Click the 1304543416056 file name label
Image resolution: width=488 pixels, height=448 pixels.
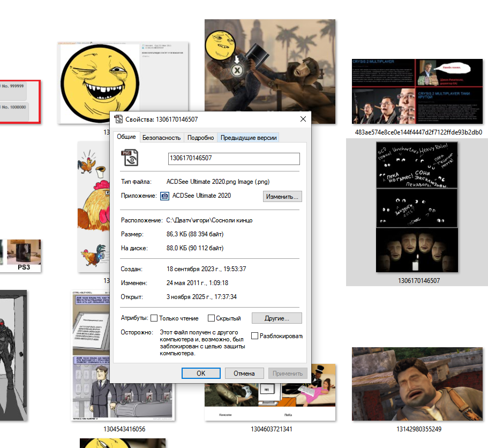tap(124, 429)
